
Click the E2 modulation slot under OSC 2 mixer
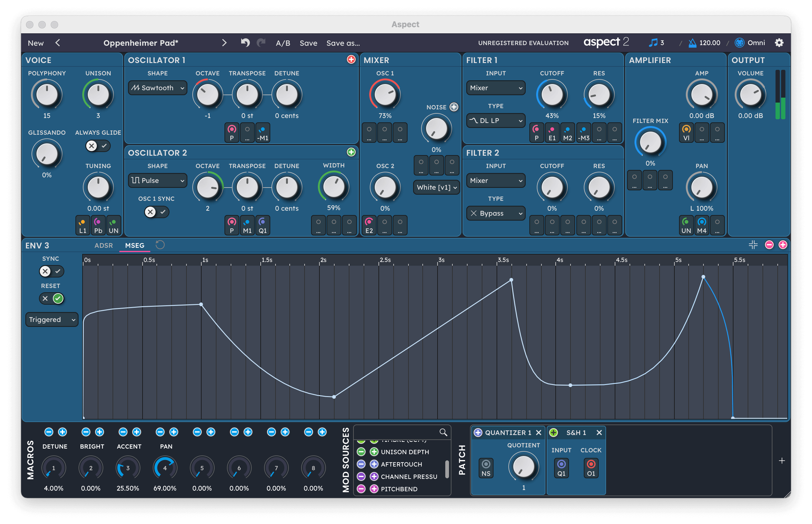click(x=369, y=225)
